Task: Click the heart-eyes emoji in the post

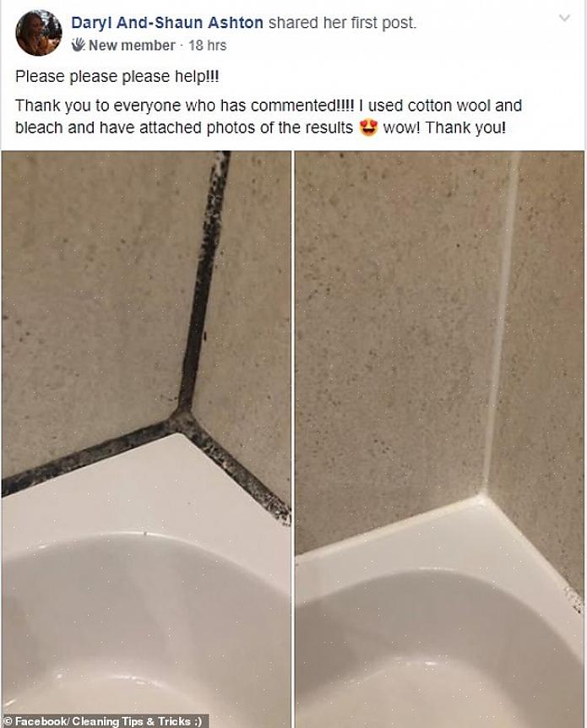Action: click(x=368, y=128)
